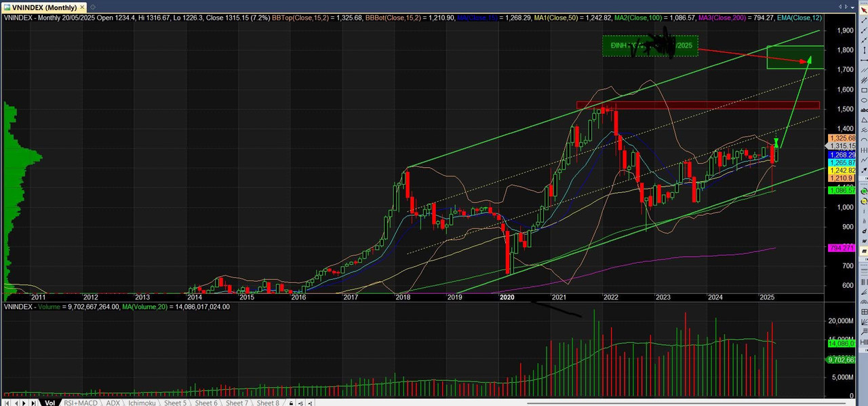This screenshot has height=406, width=868.
Task: Click the 9,702.66 volume value label
Action: 841,359
